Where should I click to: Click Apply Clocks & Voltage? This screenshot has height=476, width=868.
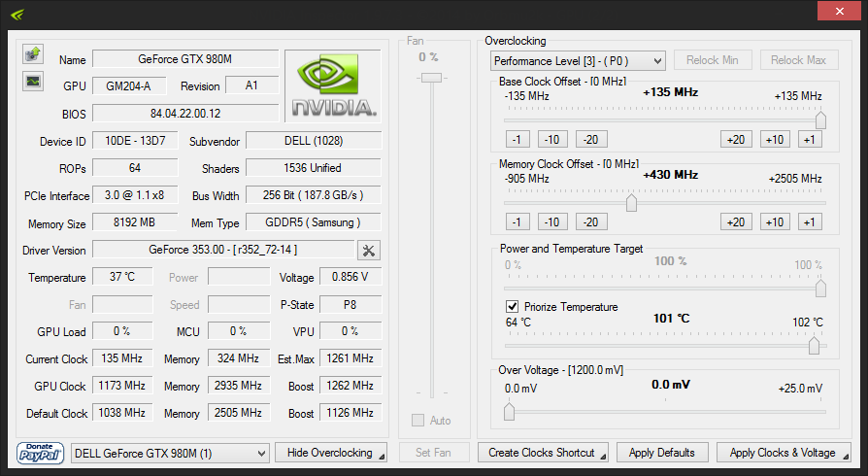coord(784,453)
